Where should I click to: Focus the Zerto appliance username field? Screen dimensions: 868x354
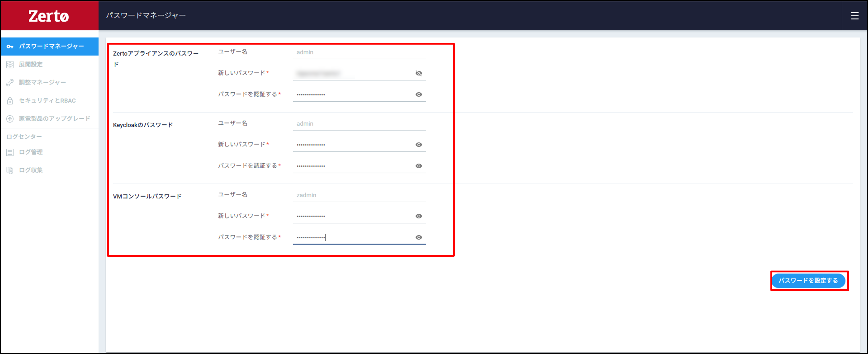point(359,52)
